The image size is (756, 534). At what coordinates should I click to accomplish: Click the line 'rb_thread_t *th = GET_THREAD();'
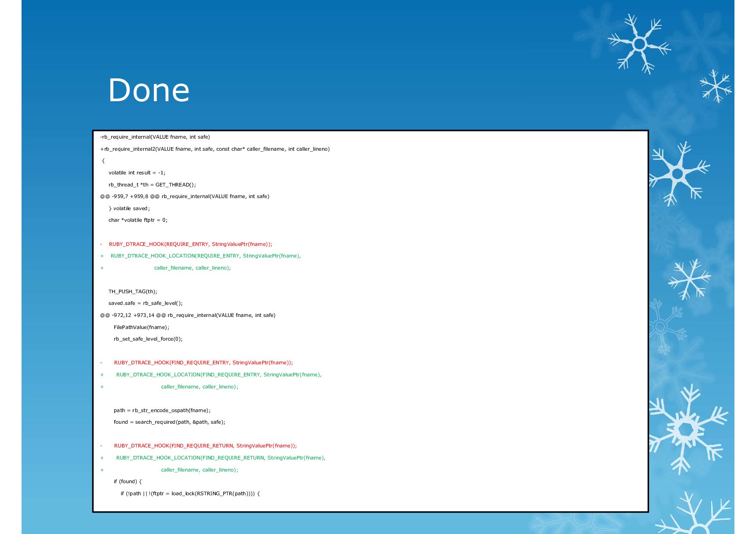click(152, 185)
